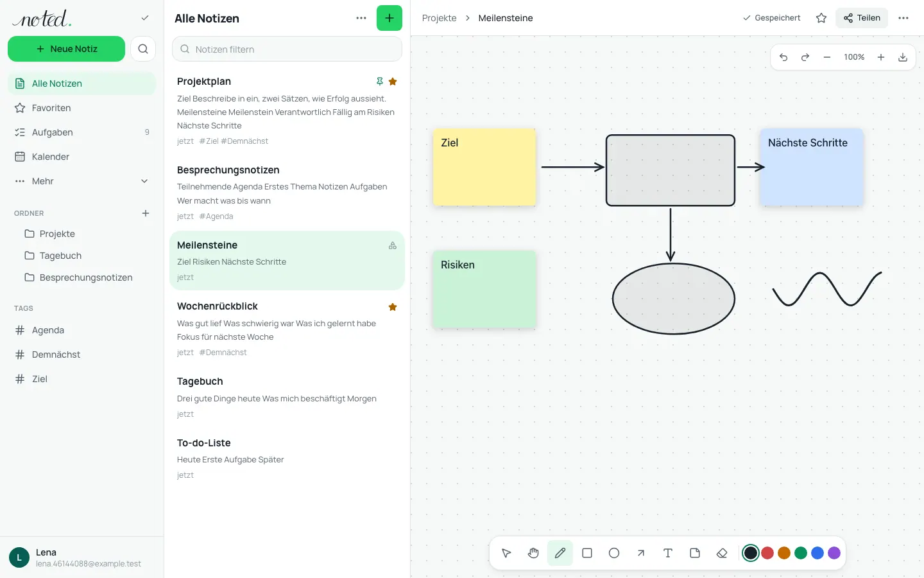Select the text tool
The height and width of the screenshot is (578, 924).
click(x=668, y=553)
